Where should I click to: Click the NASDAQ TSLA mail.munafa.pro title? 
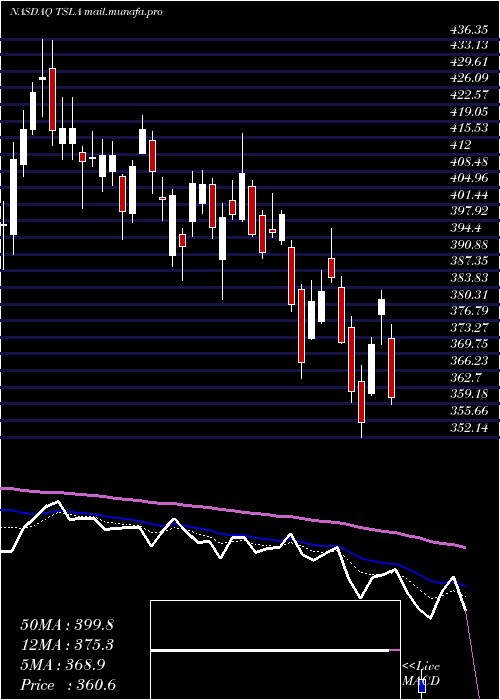pos(86,12)
